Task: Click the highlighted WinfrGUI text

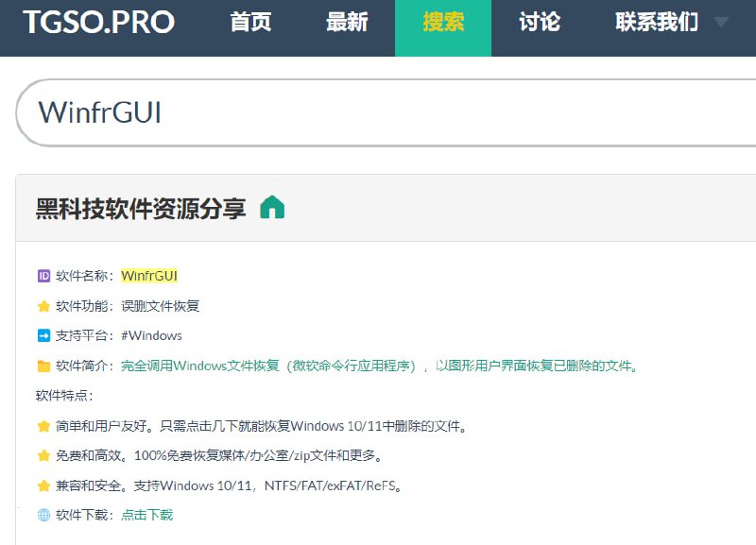Action: pyautogui.click(x=151, y=274)
